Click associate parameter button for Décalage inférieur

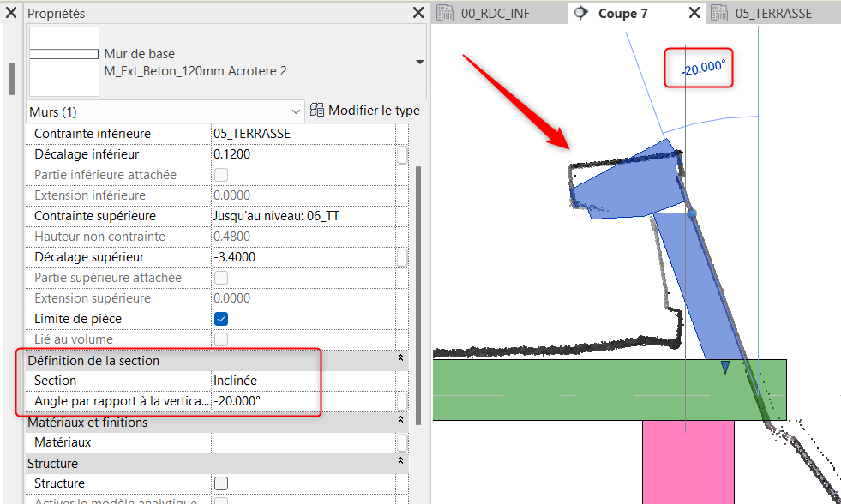pos(402,154)
